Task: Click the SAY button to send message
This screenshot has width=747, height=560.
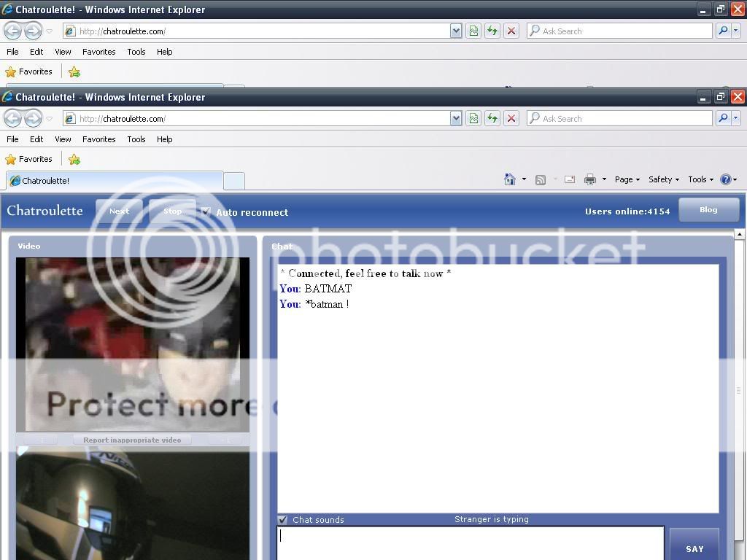Action: click(694, 547)
